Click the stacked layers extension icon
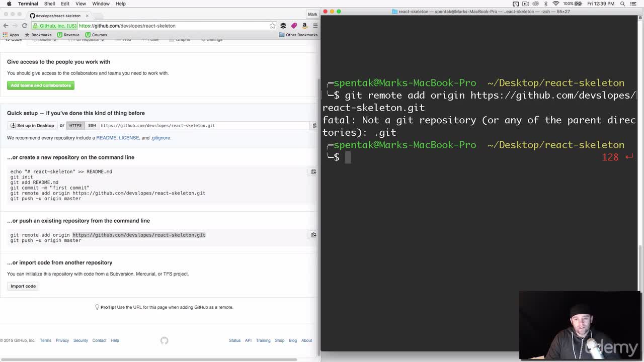 pos(283,26)
